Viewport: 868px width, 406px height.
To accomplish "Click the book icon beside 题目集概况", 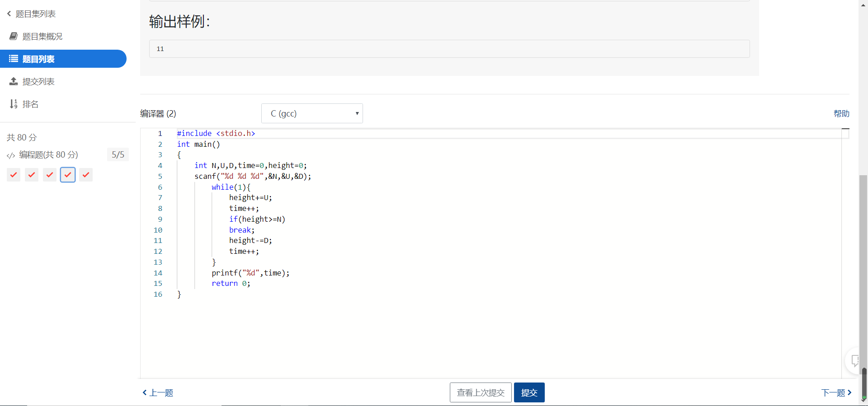I will click(14, 36).
